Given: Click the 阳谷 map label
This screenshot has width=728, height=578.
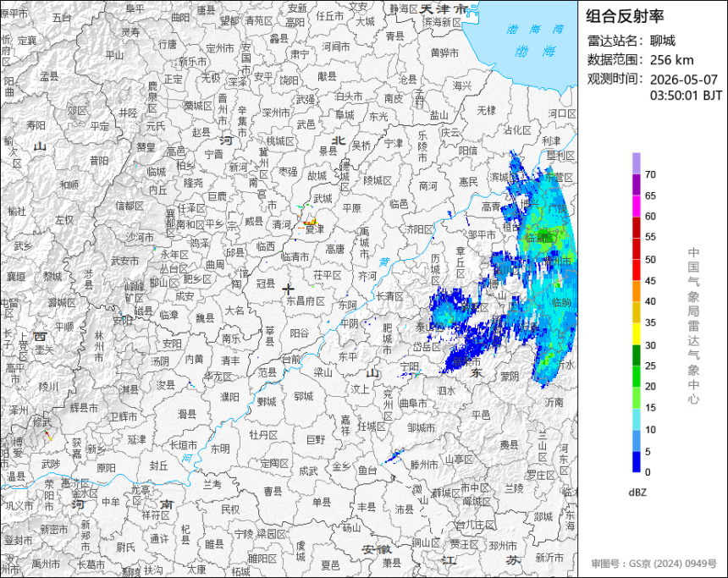Looking at the screenshot, I should tap(300, 333).
